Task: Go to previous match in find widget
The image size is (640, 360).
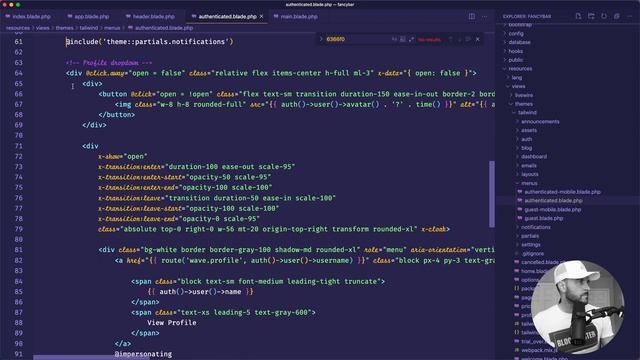Action: coord(451,39)
